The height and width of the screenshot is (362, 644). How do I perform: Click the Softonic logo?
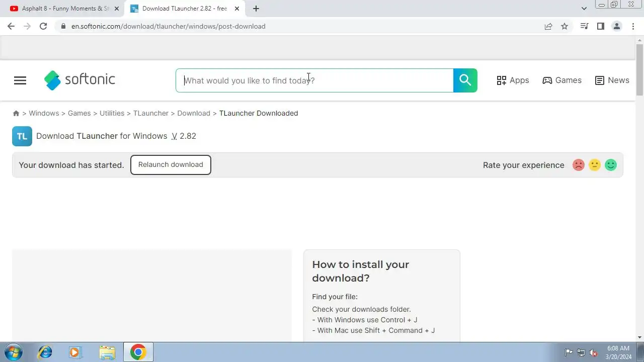pyautogui.click(x=79, y=80)
